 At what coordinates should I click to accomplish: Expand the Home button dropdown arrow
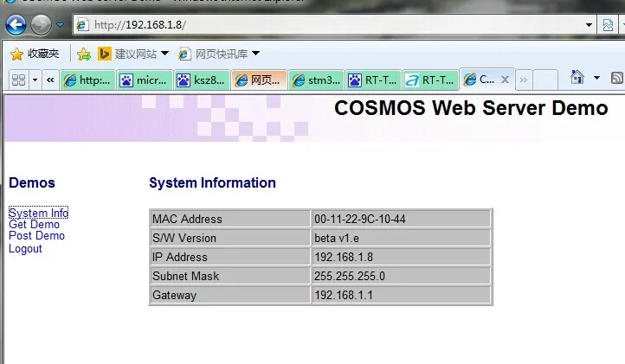[x=596, y=78]
